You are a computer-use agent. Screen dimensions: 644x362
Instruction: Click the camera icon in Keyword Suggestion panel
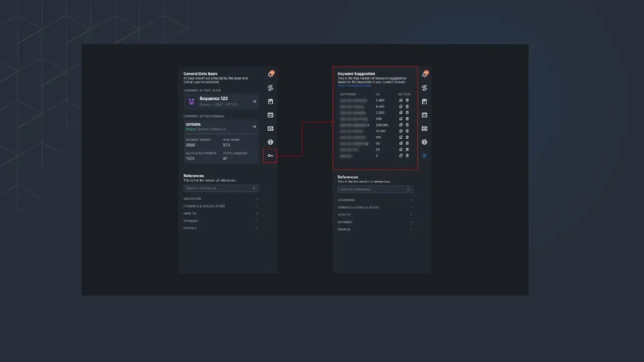click(425, 129)
